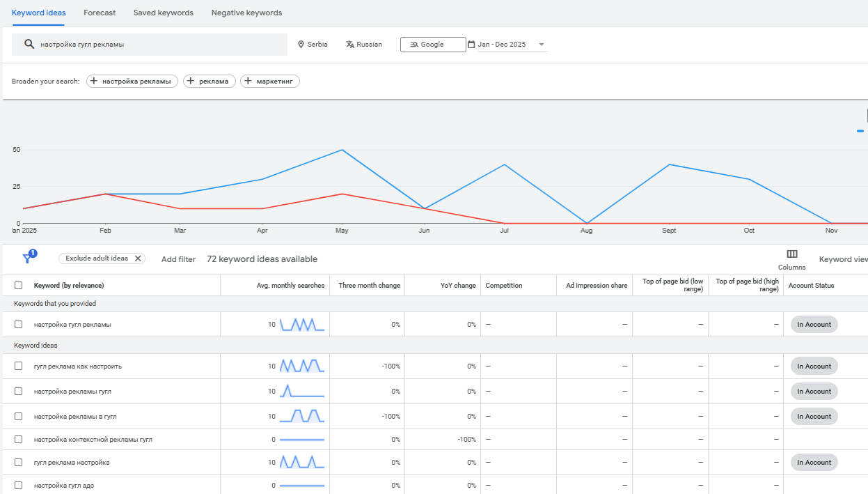
Task: Open the Columns chooser icon
Action: [x=791, y=254]
